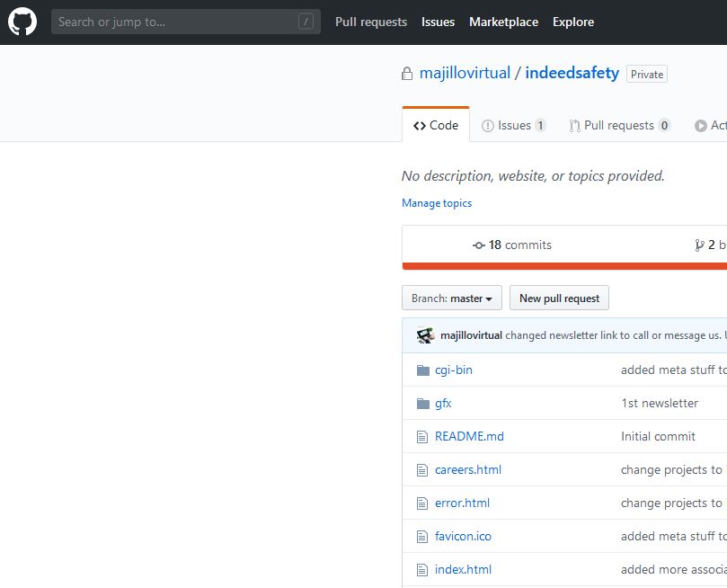Click the commits icon beside 18
The width and height of the screenshot is (727, 588).
pyautogui.click(x=478, y=245)
